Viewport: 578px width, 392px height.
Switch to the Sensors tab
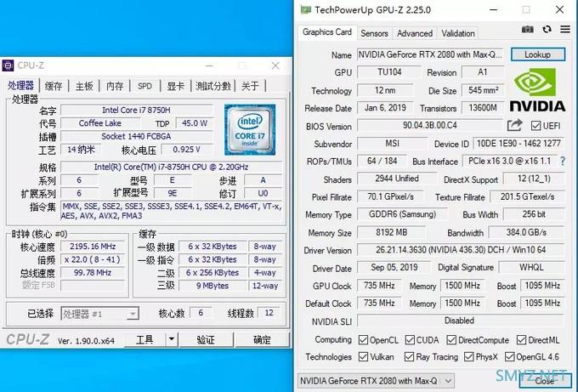click(x=374, y=33)
